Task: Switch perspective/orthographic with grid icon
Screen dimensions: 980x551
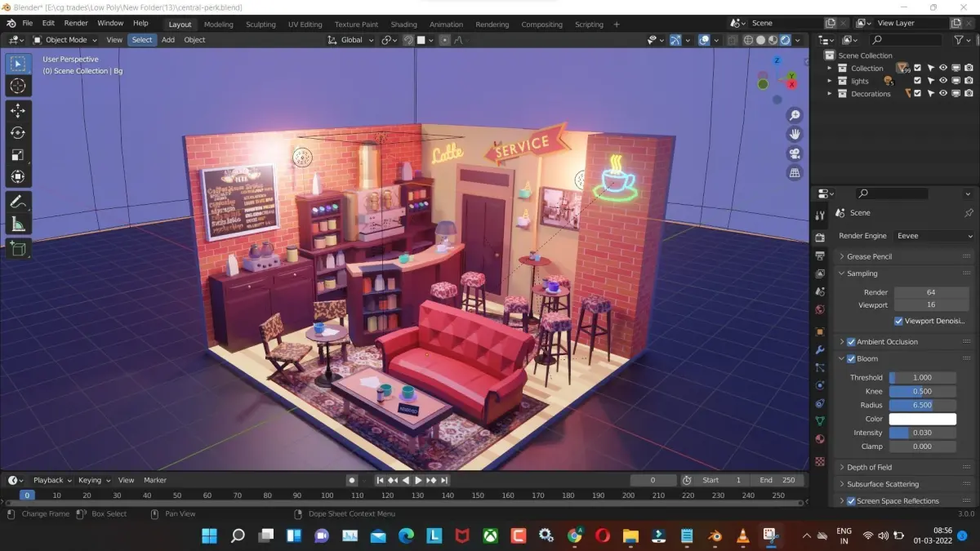Action: tap(794, 173)
